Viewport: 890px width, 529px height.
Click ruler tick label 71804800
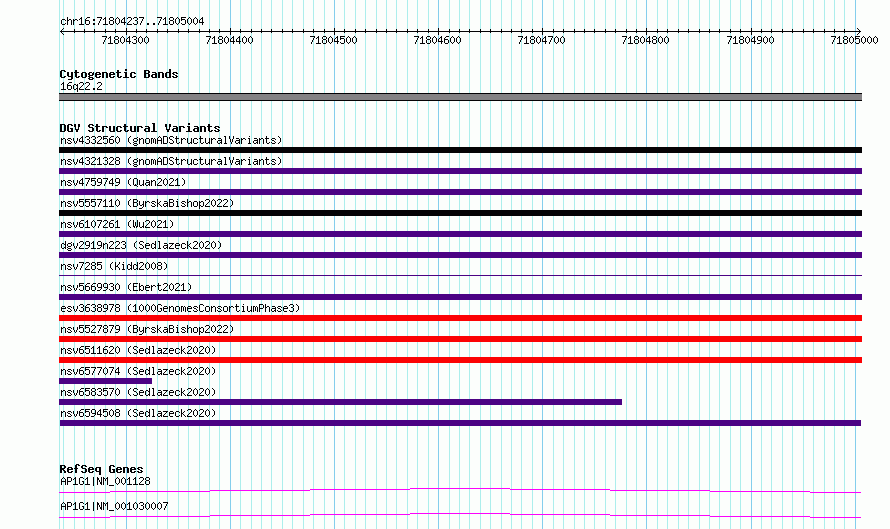click(645, 40)
